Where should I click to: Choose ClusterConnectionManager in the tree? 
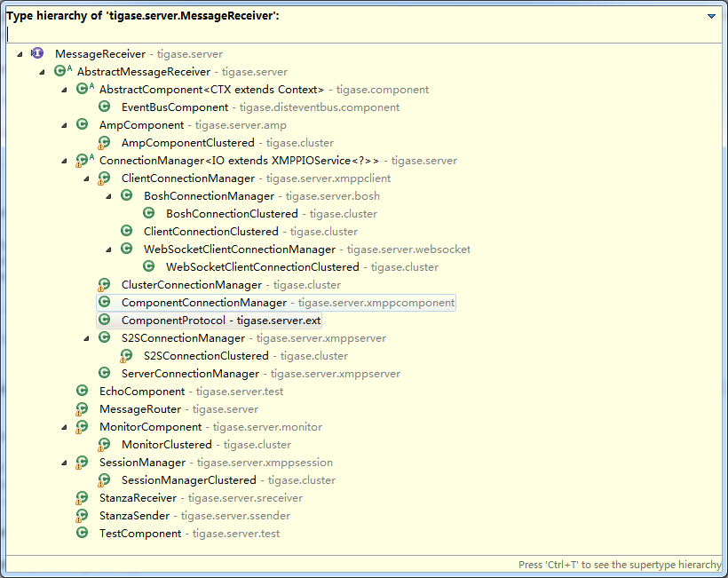click(231, 285)
